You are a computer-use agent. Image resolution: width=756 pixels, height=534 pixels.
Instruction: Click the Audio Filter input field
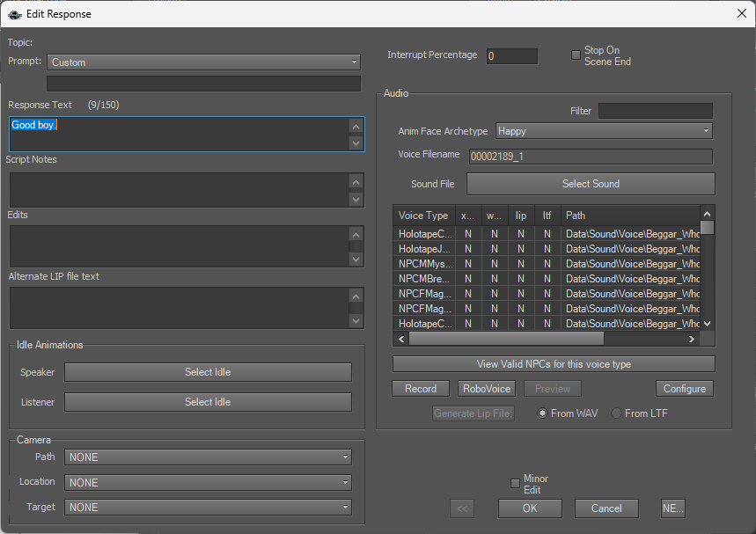[x=656, y=111]
